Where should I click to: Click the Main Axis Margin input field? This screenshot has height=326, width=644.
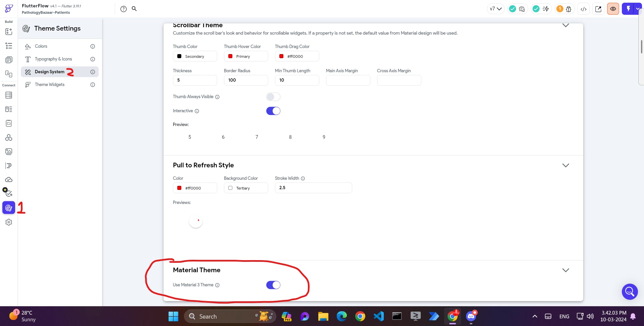pyautogui.click(x=348, y=80)
